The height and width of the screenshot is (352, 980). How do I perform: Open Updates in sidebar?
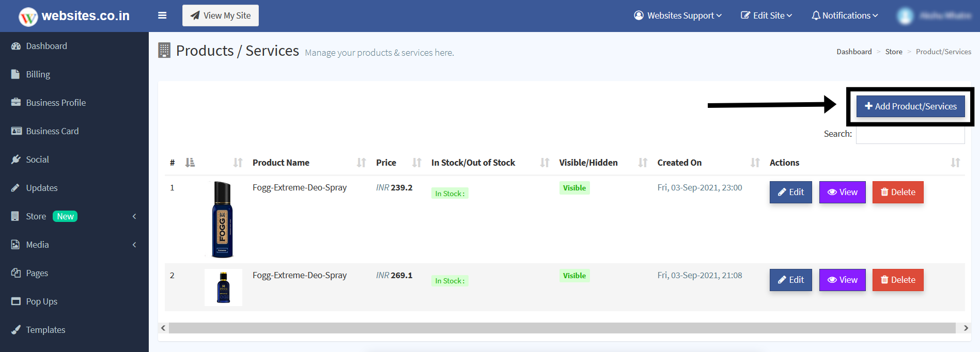click(42, 188)
